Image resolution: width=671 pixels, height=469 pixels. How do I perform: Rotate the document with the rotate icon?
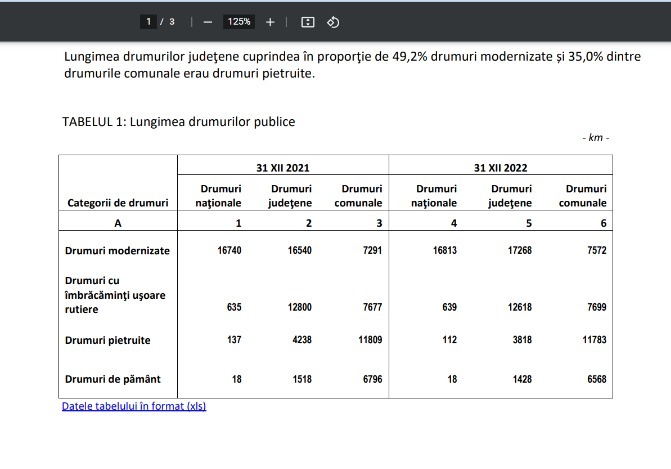(333, 22)
